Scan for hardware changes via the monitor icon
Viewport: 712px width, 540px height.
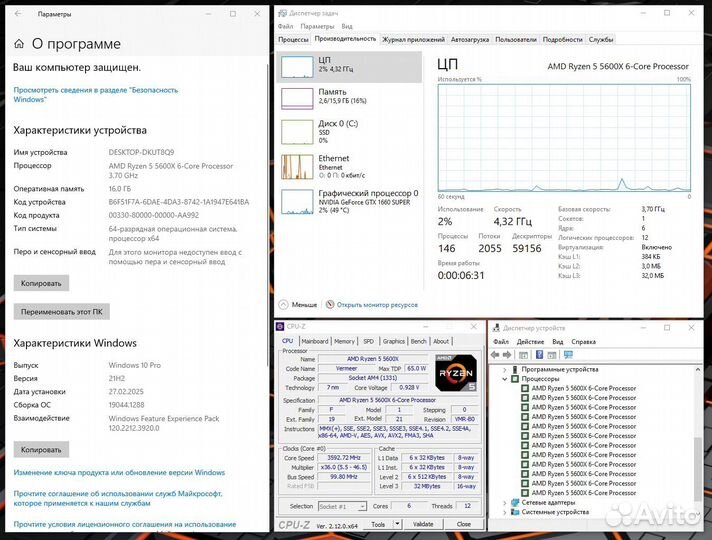click(568, 355)
